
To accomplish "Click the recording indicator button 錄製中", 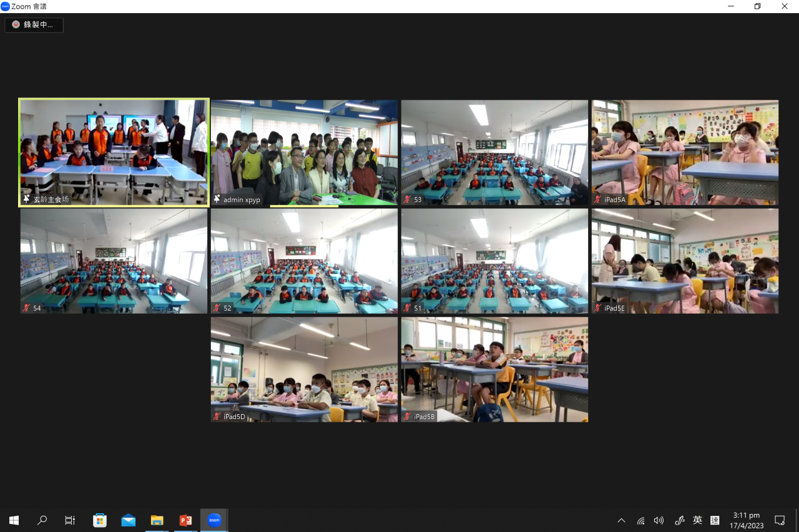I will coord(34,25).
